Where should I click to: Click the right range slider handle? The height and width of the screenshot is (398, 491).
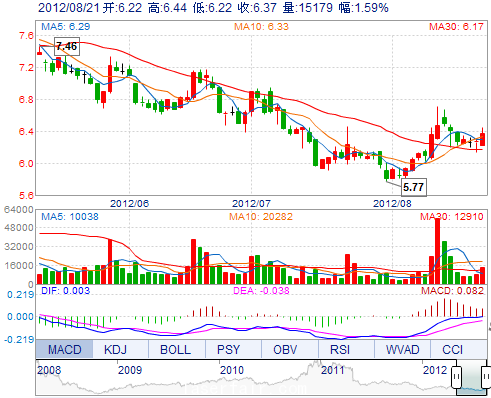(x=486, y=377)
